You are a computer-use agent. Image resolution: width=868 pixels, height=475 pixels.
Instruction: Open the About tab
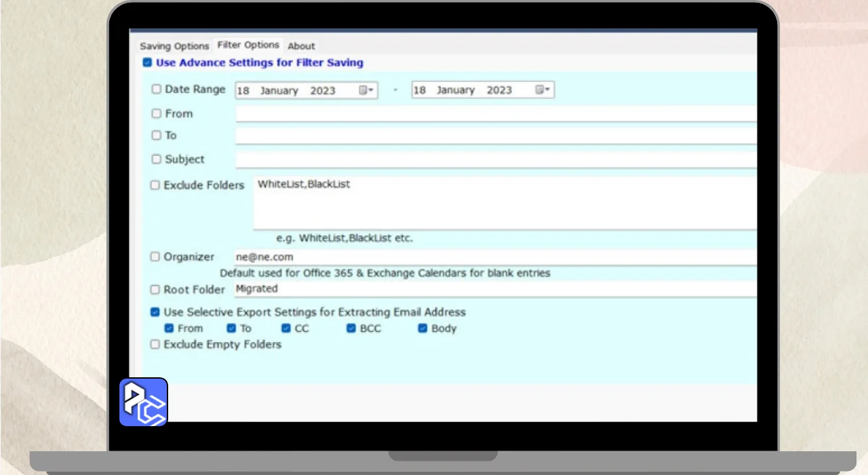coord(301,46)
